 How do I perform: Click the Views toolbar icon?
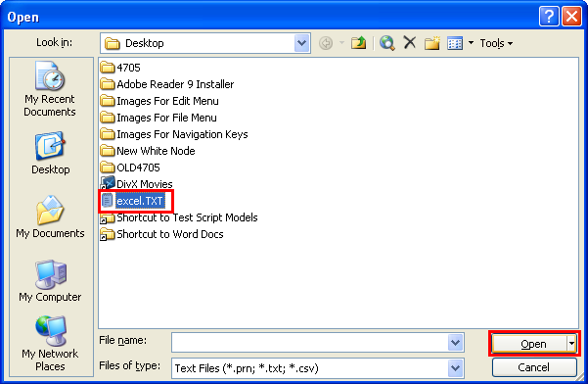pos(455,43)
